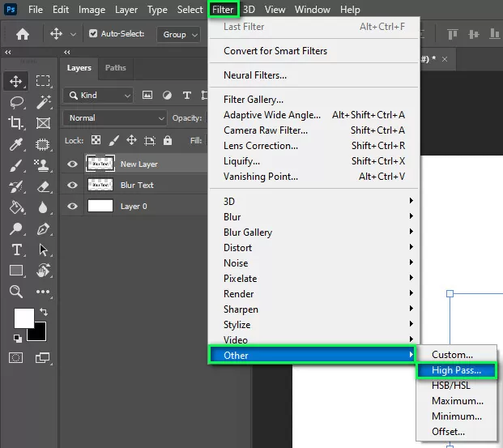
Task: Select the Eraser tool
Action: [43, 186]
